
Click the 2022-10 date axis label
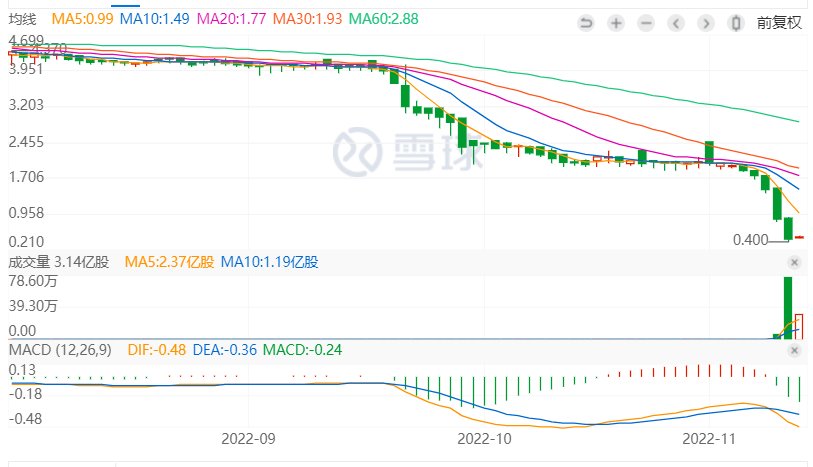(x=484, y=439)
